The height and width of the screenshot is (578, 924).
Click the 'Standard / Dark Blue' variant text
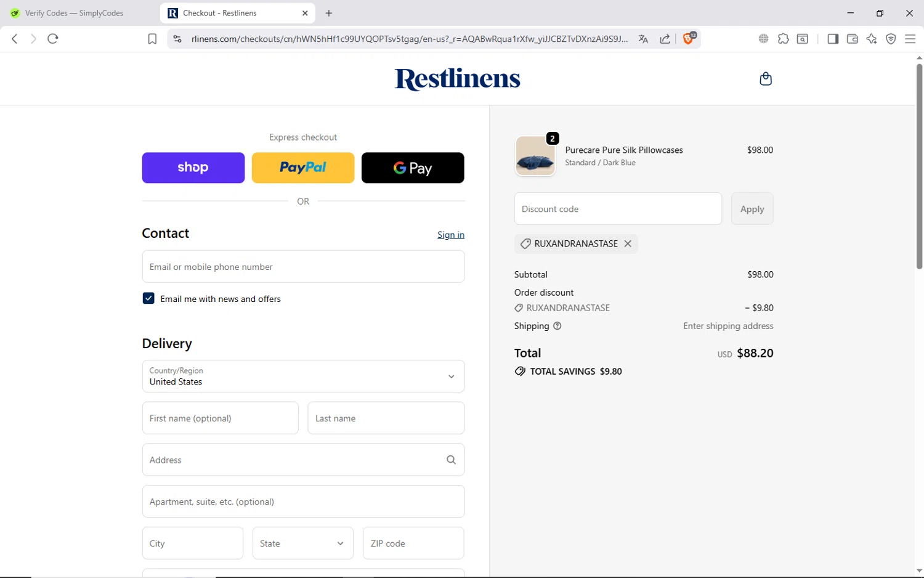point(600,163)
